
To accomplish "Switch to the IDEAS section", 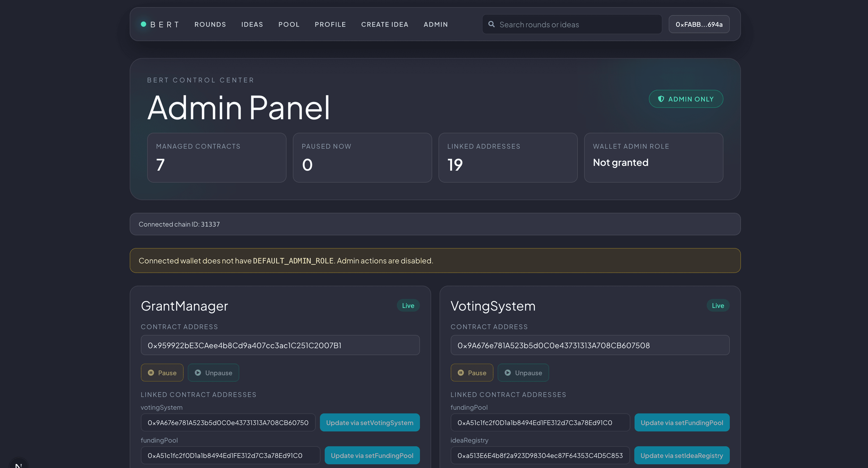I will pos(252,24).
